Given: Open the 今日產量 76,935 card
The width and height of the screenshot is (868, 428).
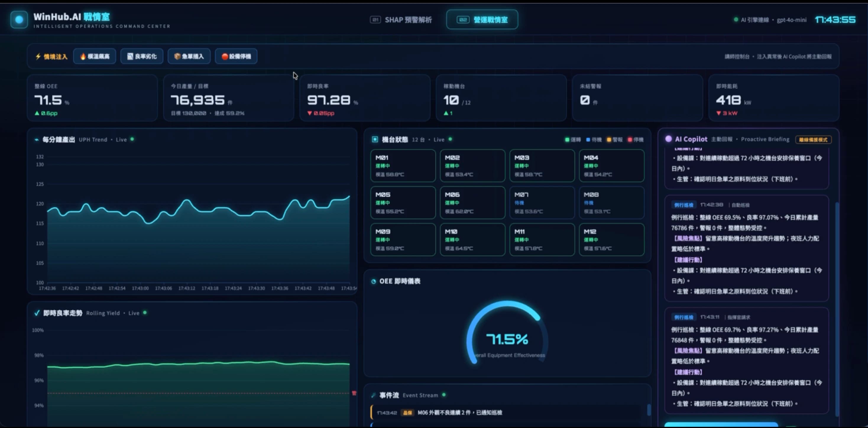Looking at the screenshot, I should tap(229, 98).
